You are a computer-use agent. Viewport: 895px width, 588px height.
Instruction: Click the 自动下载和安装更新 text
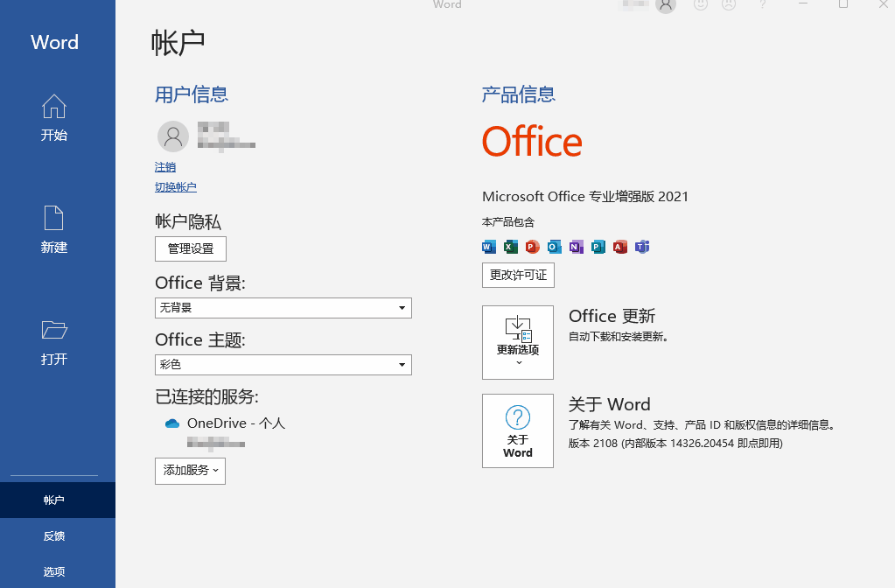[619, 337]
